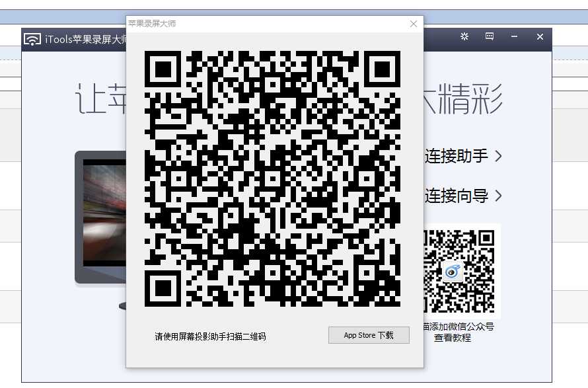Image resolution: width=588 pixels, height=388 pixels.
Task: Click the WeChat public account QR code
Action: (459, 271)
